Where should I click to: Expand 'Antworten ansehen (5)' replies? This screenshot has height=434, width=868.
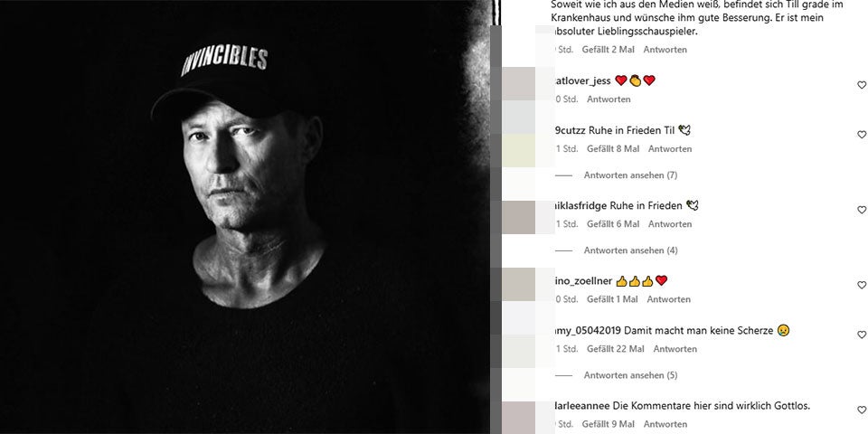click(630, 375)
